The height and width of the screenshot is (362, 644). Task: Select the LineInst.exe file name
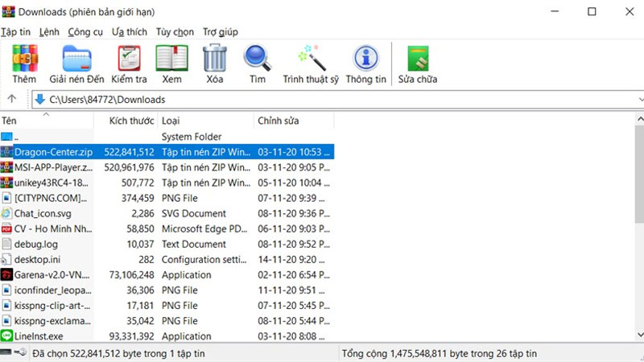39,336
